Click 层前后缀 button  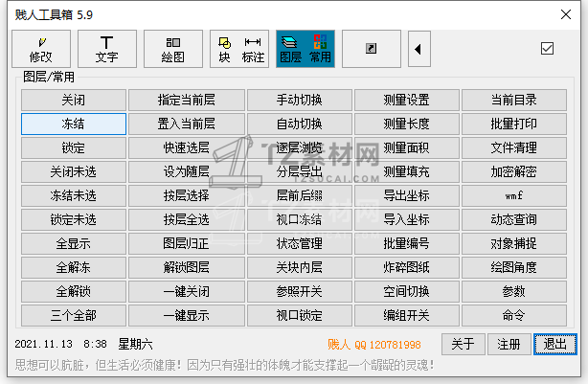(300, 196)
